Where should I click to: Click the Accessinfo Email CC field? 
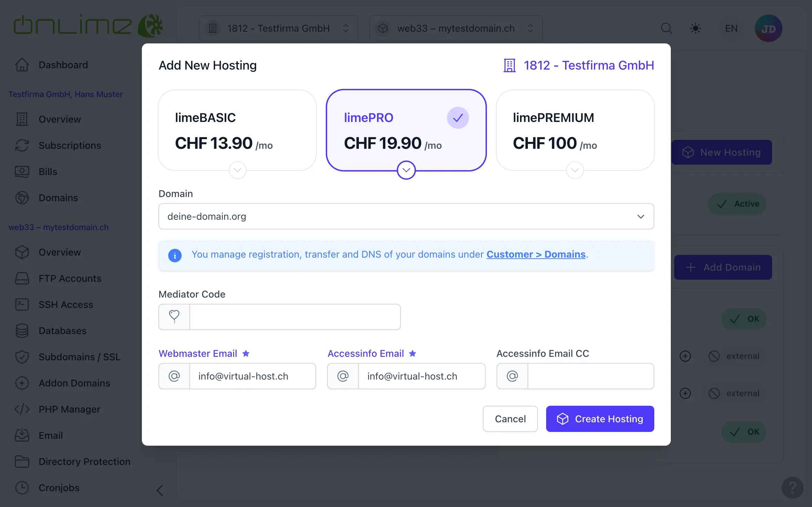pyautogui.click(x=591, y=376)
